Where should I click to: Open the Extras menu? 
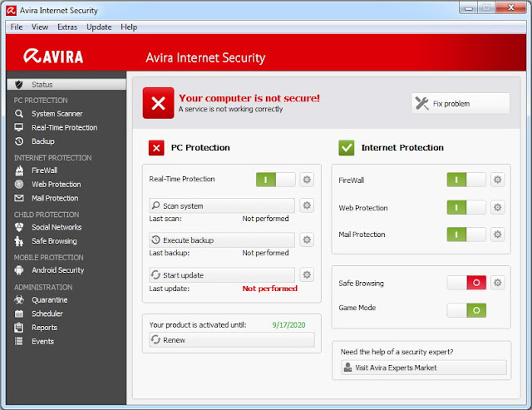point(67,27)
